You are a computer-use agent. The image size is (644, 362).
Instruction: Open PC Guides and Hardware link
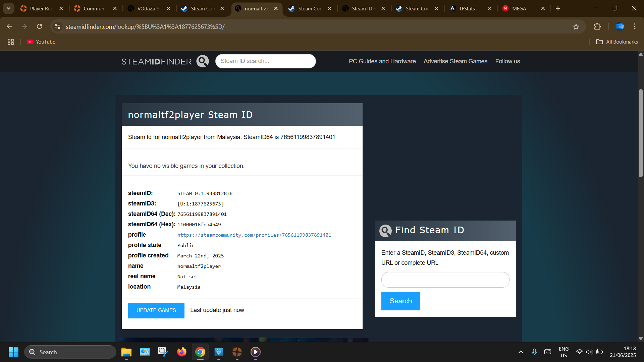click(x=382, y=61)
